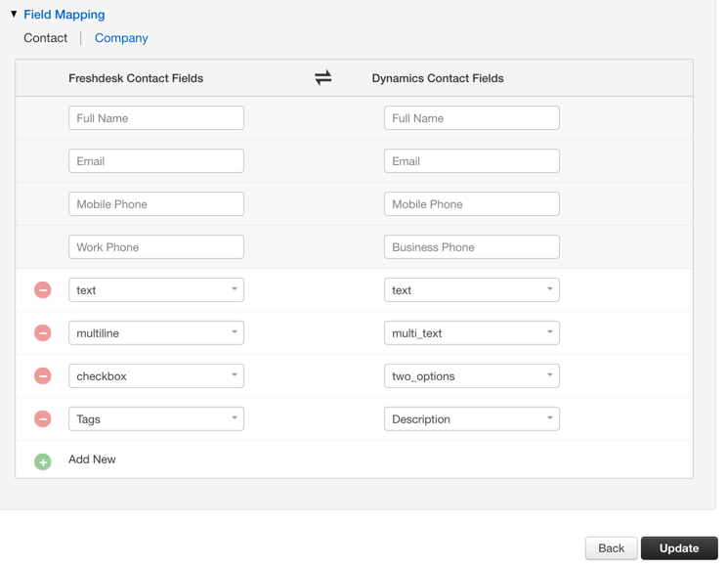Open the Freshdesk text field dropdown
The height and width of the screenshot is (568, 728).
(156, 289)
